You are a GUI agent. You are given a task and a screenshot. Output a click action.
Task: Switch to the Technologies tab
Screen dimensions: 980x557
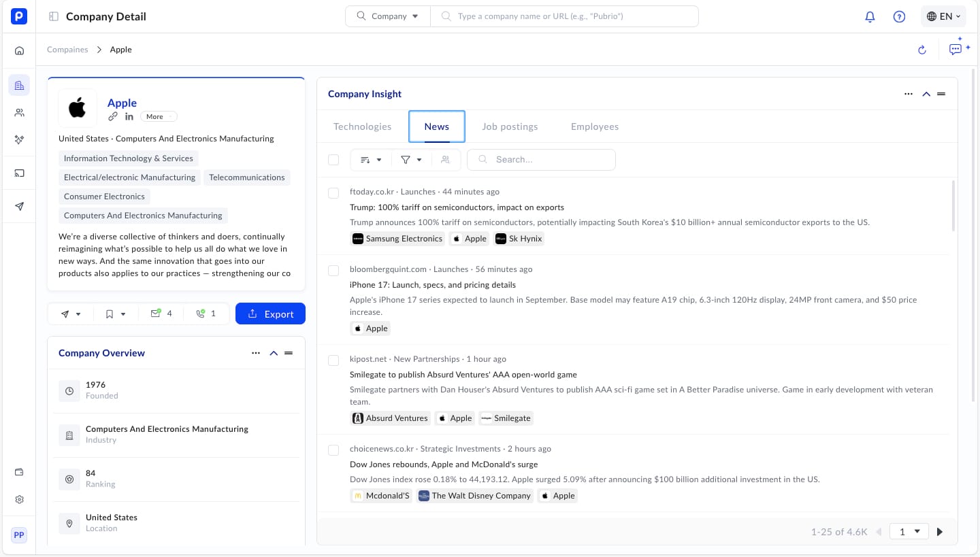coord(362,126)
